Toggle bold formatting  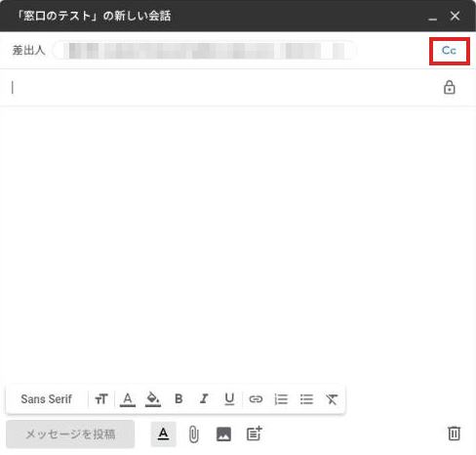[178, 398]
